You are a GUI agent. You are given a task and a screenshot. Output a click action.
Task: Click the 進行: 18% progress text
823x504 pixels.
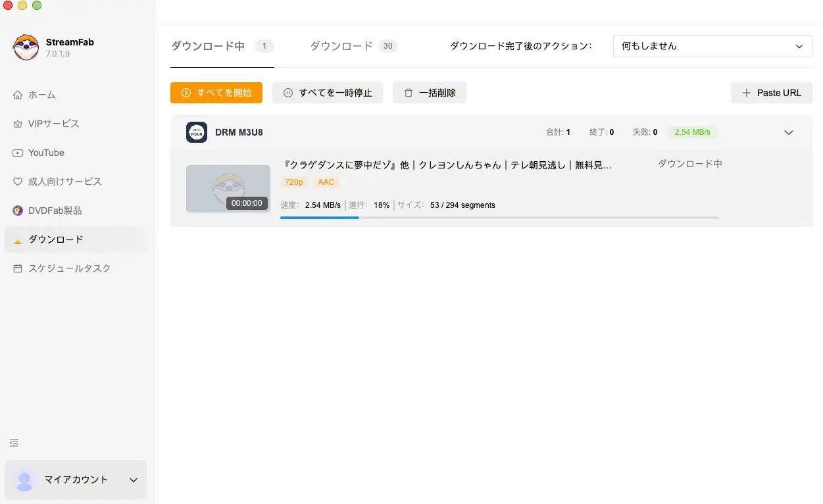pos(369,205)
